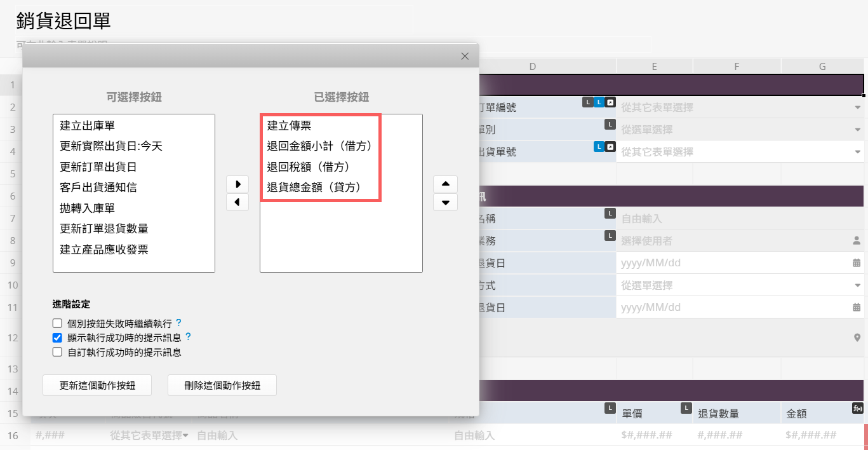
Task: Click the #,###.## 退貨數量 cell in row 16
Action: [x=737, y=435]
